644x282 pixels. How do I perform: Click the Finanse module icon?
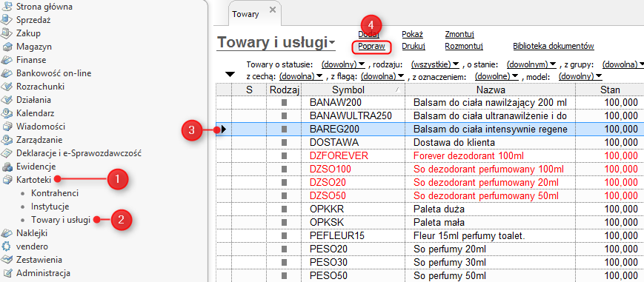pyautogui.click(x=7, y=60)
